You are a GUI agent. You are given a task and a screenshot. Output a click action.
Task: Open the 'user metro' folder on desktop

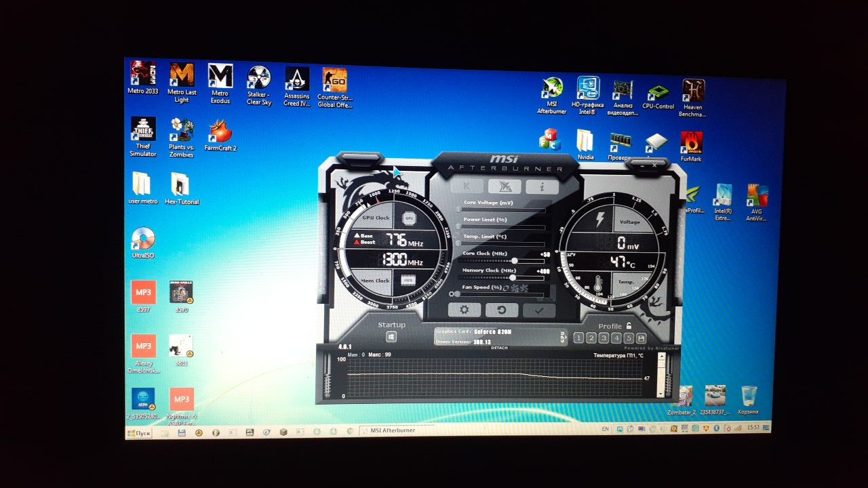click(142, 188)
